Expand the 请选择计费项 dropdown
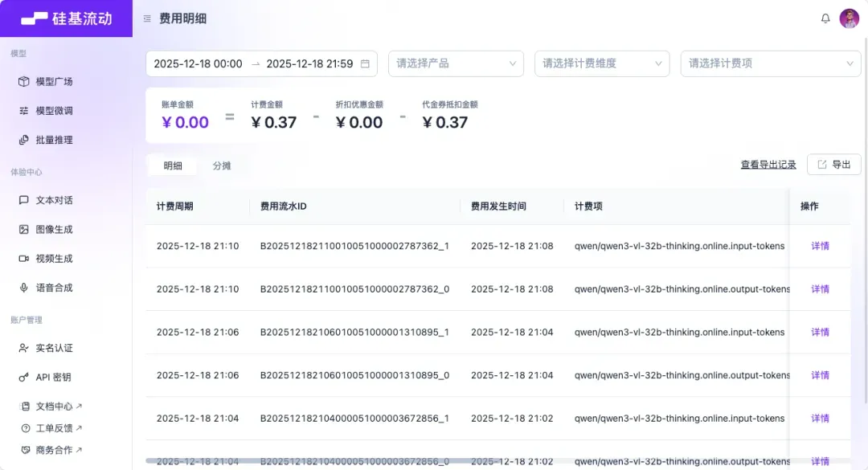Viewport: 868px width, 470px height. tap(770, 63)
